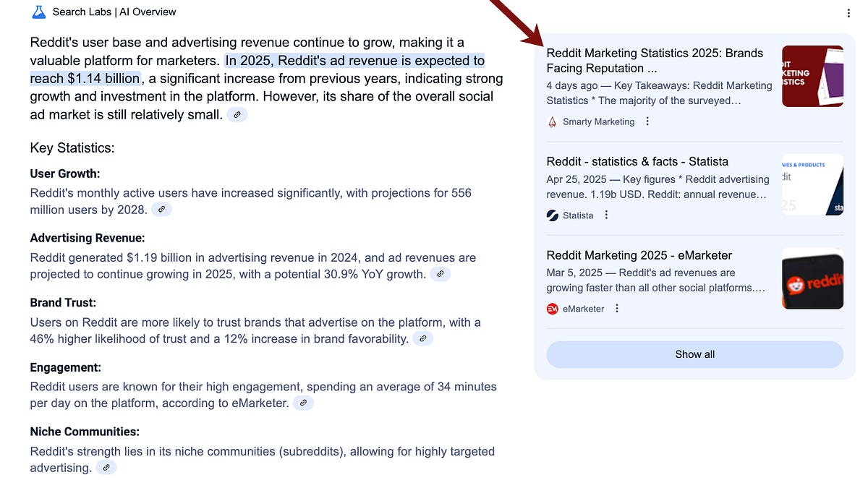The height and width of the screenshot is (488, 868).
Task: Open the AI Overview overflow menu at top right
Action: pos(848,13)
